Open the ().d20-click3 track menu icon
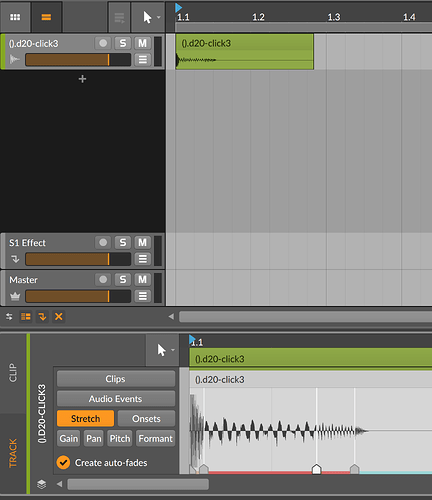Screen dimensions: 432x500 click(x=143, y=60)
